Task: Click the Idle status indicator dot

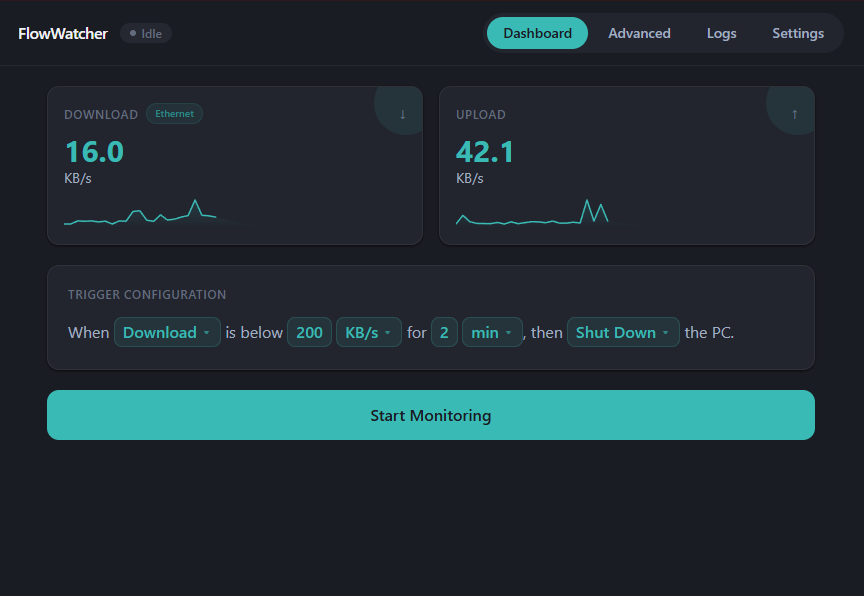Action: pyautogui.click(x=131, y=33)
